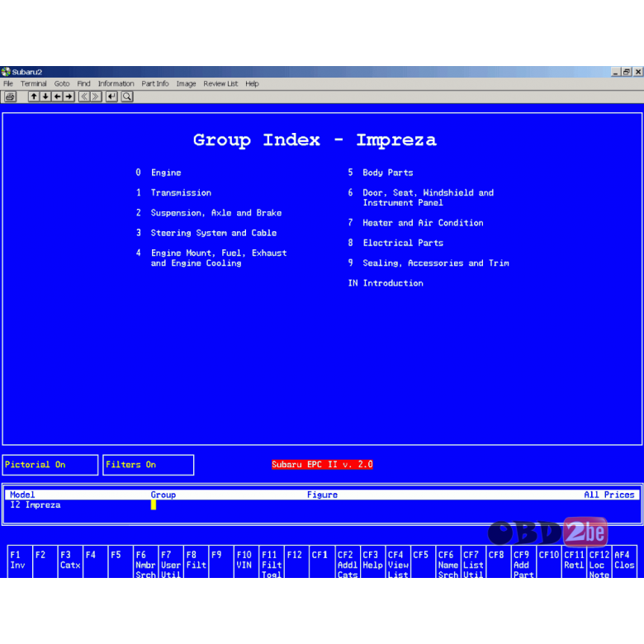
Task: Open the Image menu
Action: [186, 83]
